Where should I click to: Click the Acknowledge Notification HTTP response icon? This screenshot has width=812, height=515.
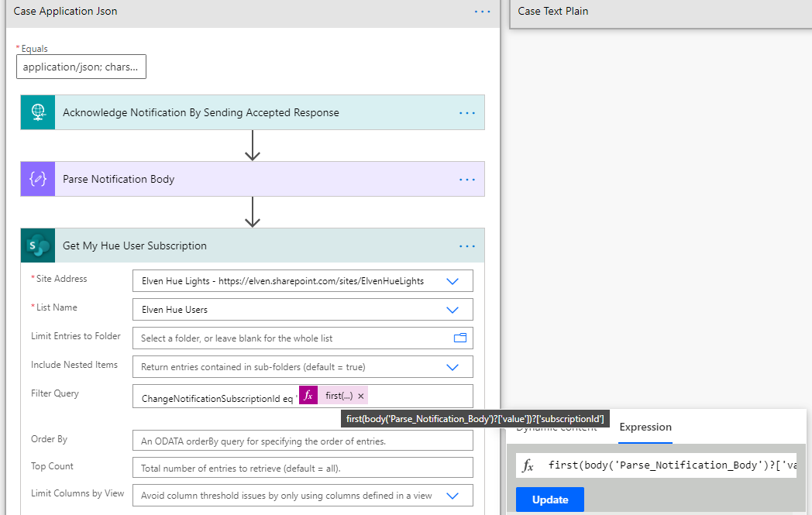coord(38,112)
